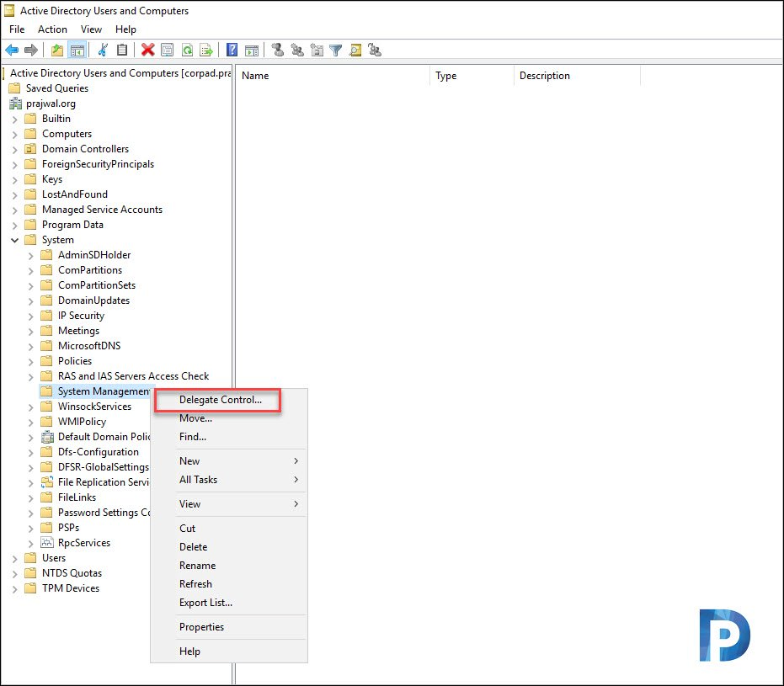Click the Name column header
784x686 pixels.
tap(333, 76)
